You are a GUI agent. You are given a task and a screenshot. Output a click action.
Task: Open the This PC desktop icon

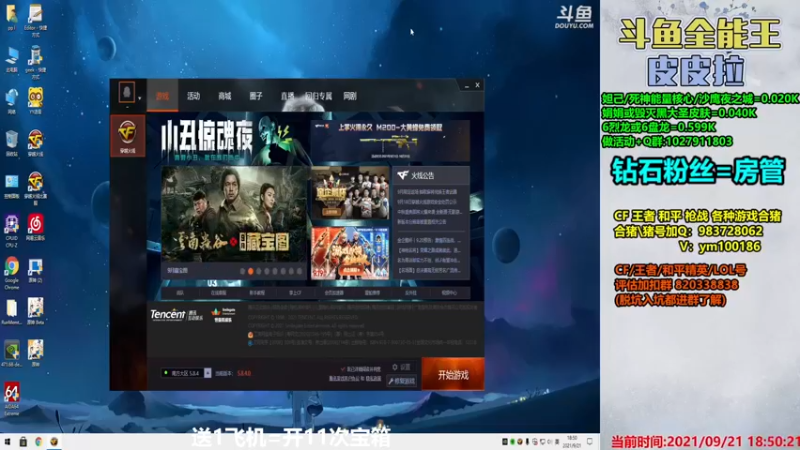click(11, 59)
